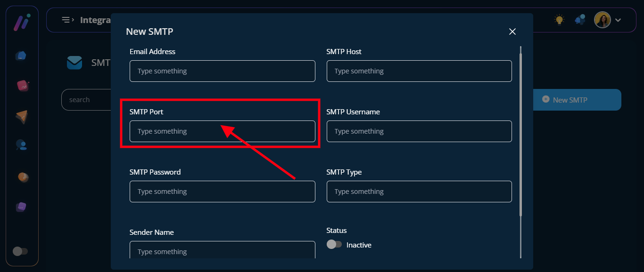Click the orange paper plane sidebar icon
This screenshot has height=272, width=644.
coord(22,117)
